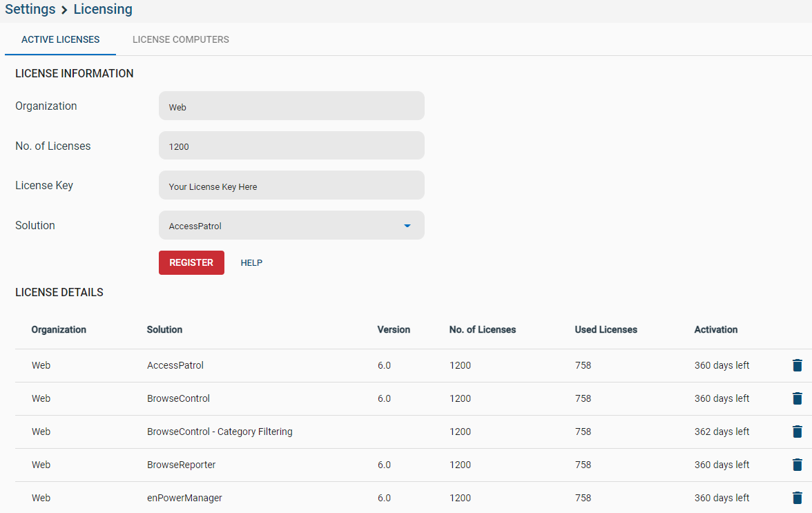Select the enPowerManager solution cell
The width and height of the screenshot is (812, 513).
point(184,498)
